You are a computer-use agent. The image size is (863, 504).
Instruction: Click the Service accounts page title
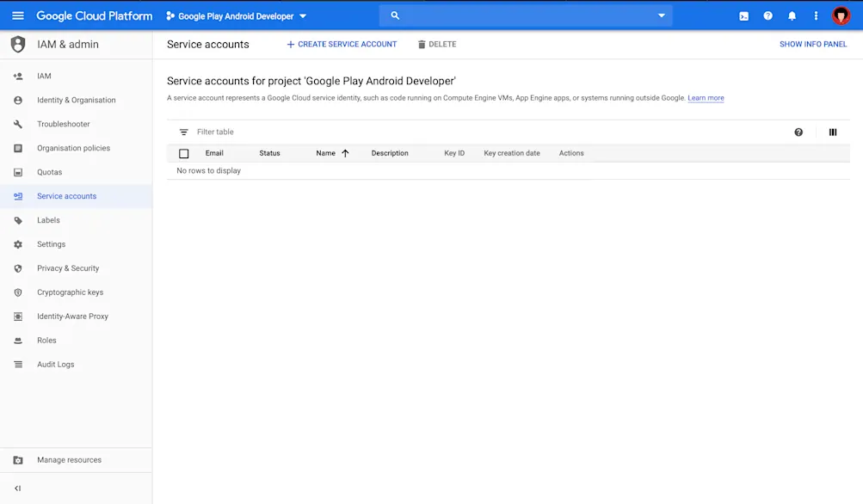point(208,44)
